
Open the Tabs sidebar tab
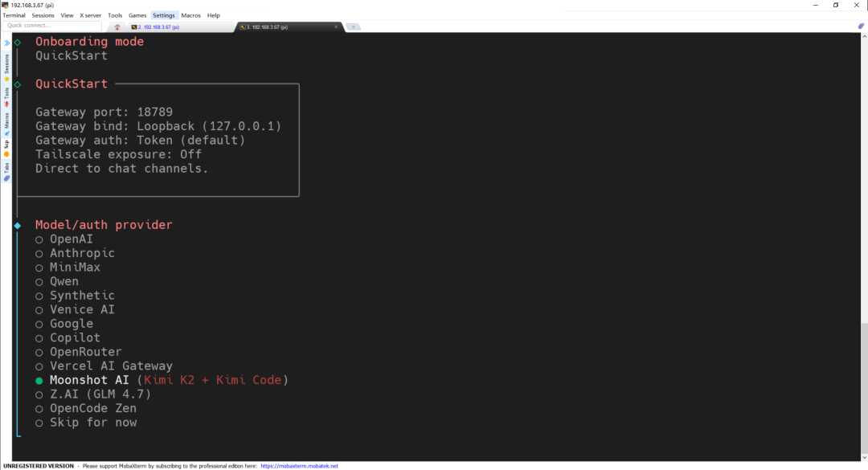[6, 171]
